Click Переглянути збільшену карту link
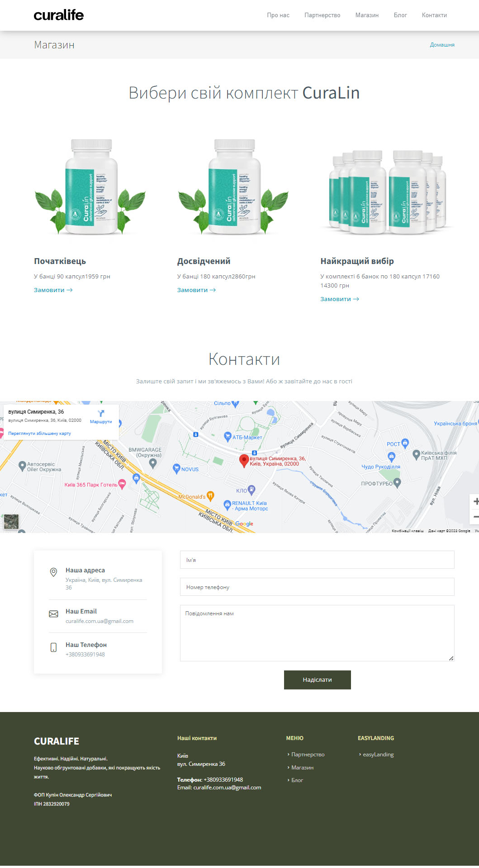 pos(40,434)
